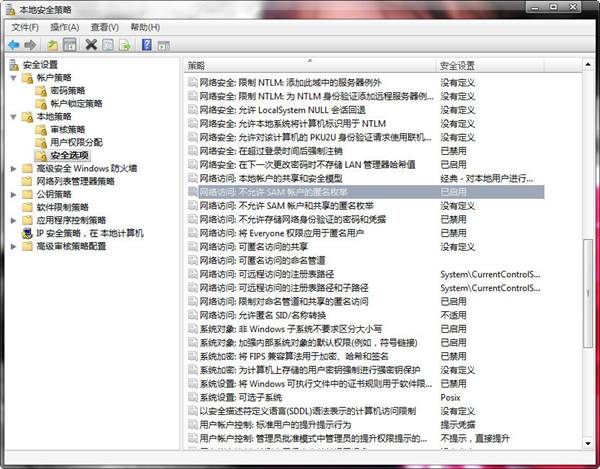
Task: Select 网络访问: 可远程访问的注册表路径和子路径
Action: [284, 288]
